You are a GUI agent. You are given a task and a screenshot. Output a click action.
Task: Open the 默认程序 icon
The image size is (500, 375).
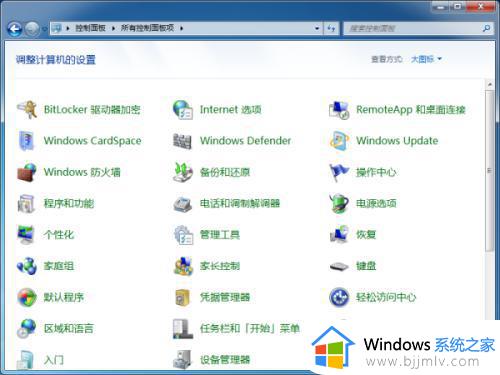[27, 297]
